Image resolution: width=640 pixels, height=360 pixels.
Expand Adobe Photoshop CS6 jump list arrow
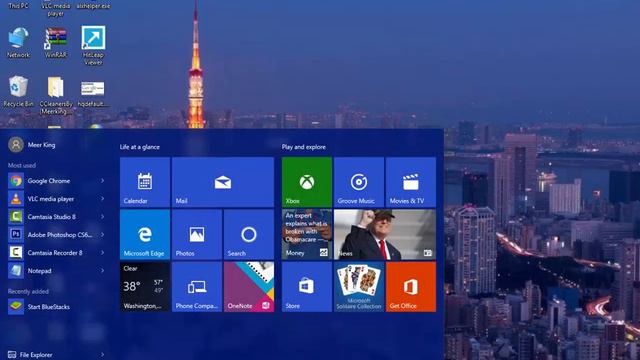(102, 235)
